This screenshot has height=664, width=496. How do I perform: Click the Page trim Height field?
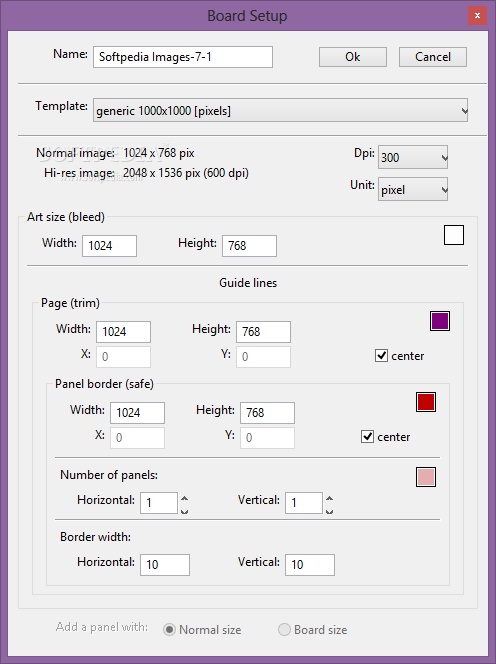click(x=263, y=332)
